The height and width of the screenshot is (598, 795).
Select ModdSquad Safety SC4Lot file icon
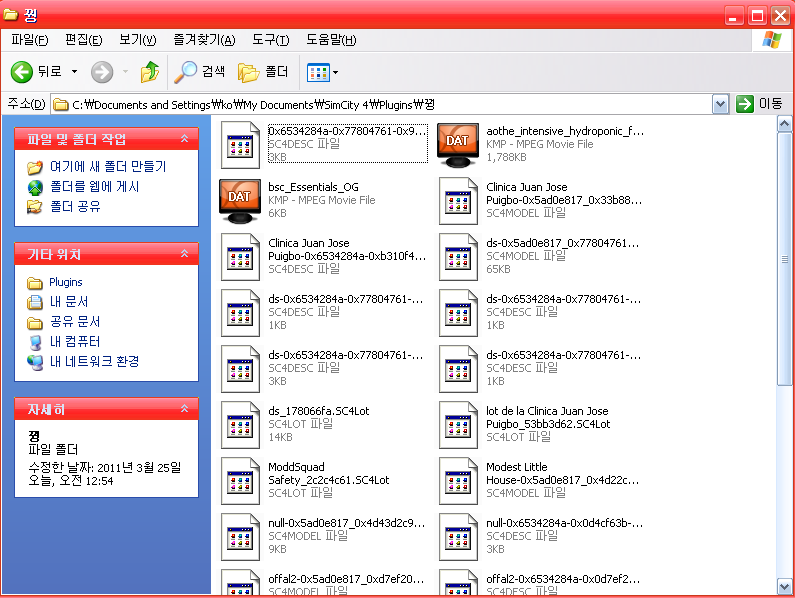[240, 481]
